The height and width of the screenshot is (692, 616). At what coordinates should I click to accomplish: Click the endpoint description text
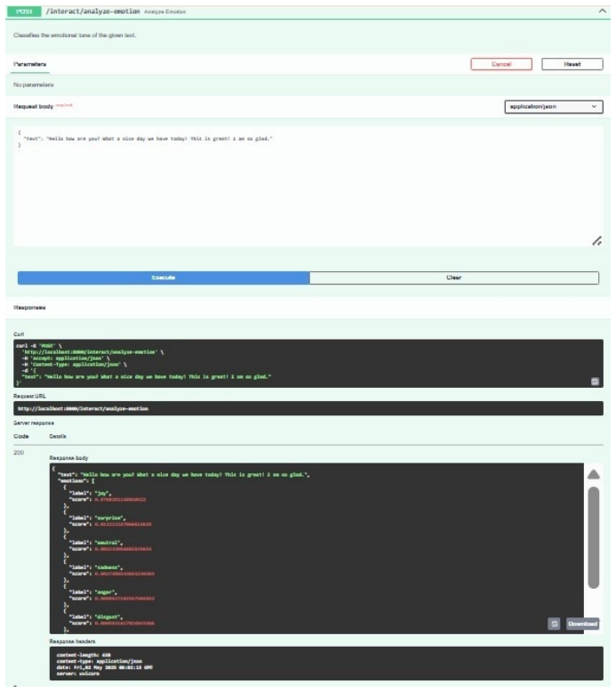(x=75, y=35)
